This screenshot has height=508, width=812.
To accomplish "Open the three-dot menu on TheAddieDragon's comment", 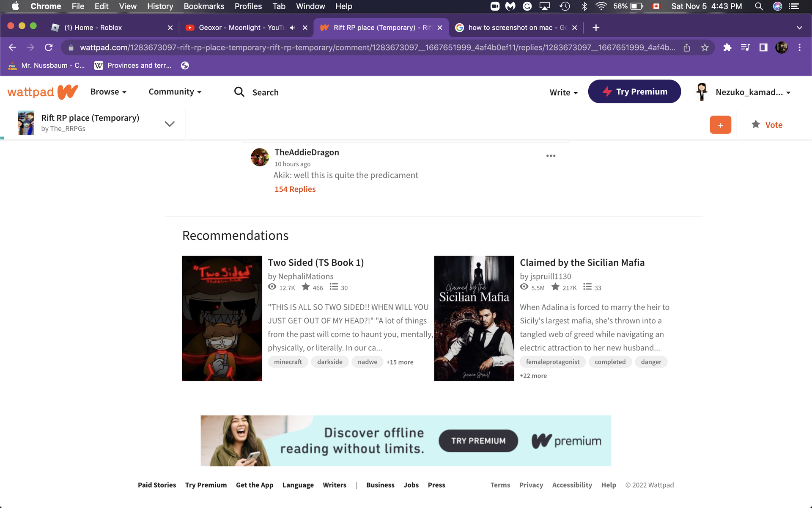I will pos(551,156).
